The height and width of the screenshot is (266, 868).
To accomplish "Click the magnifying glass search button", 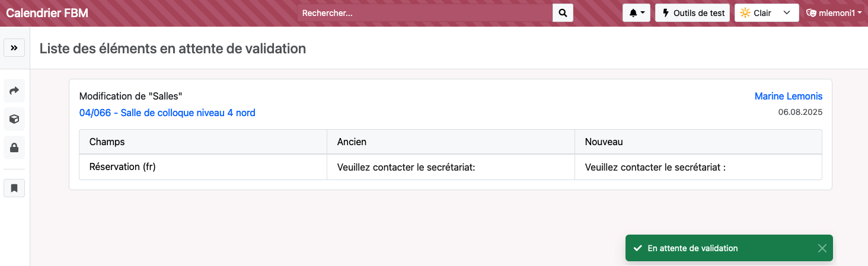I will [563, 13].
